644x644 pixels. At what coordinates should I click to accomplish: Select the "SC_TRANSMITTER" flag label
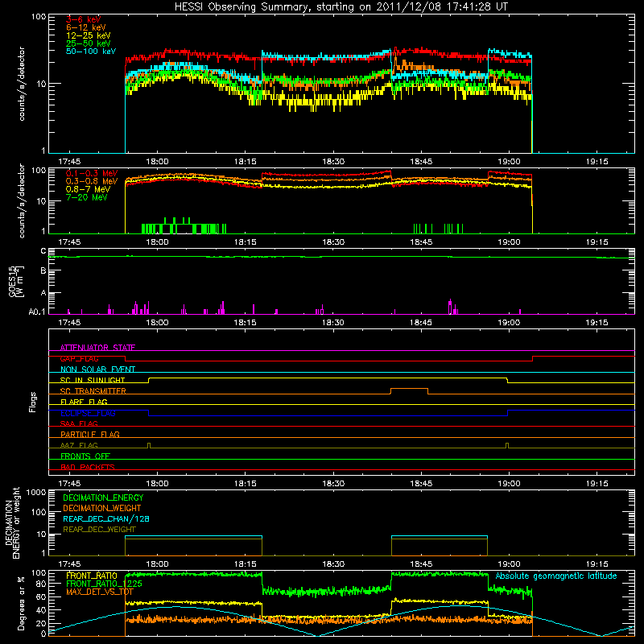(x=93, y=390)
